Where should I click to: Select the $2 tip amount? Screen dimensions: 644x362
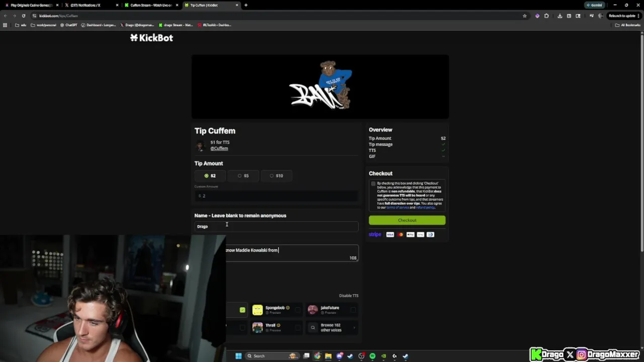coord(210,175)
